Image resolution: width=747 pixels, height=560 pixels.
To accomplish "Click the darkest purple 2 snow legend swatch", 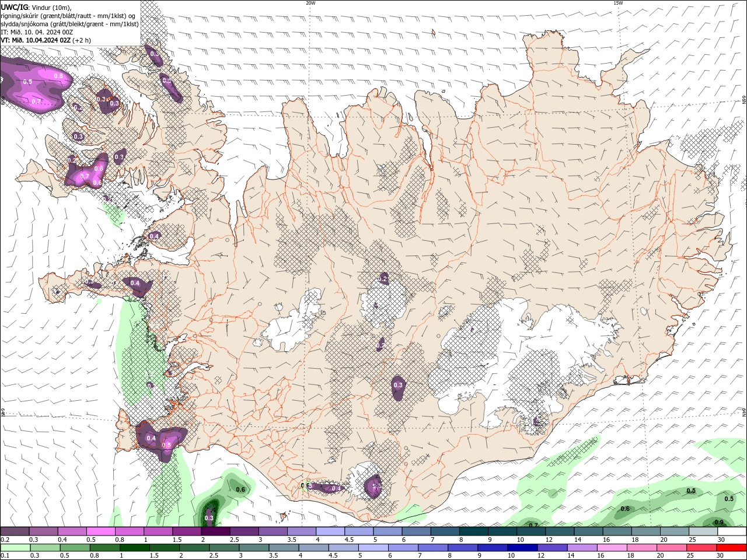I will point(215,531).
